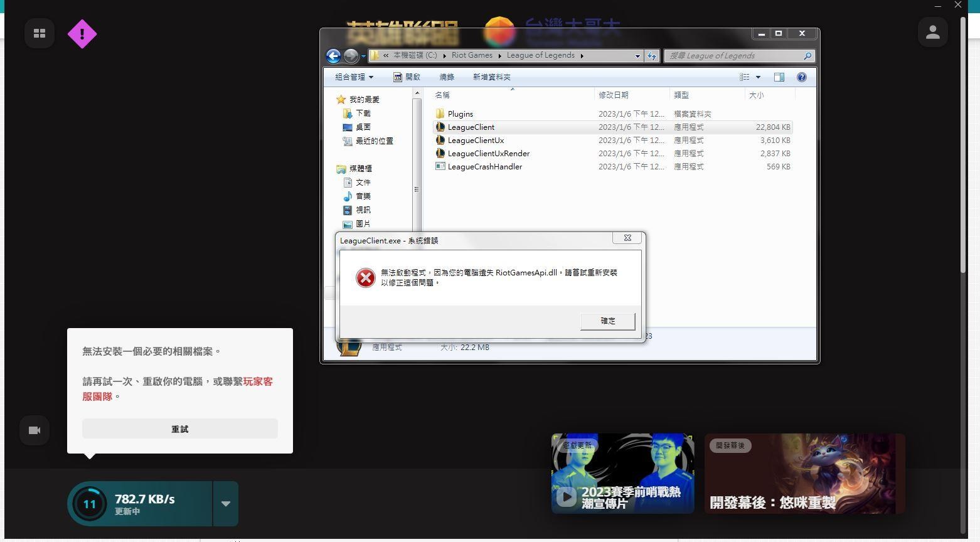The width and height of the screenshot is (980, 542).
Task: Select the LeagueClientUx file
Action: click(x=614, y=141)
